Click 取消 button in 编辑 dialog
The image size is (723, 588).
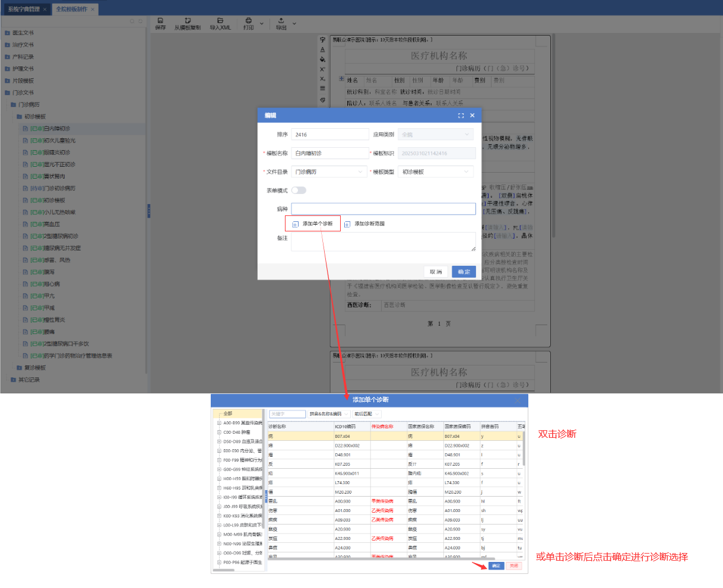pyautogui.click(x=436, y=272)
